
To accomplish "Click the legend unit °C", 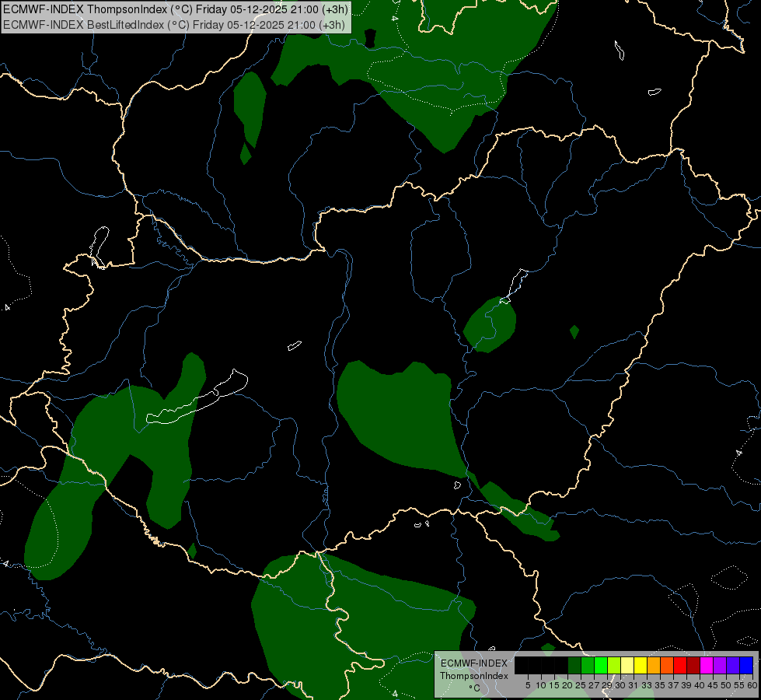I will point(474,688).
